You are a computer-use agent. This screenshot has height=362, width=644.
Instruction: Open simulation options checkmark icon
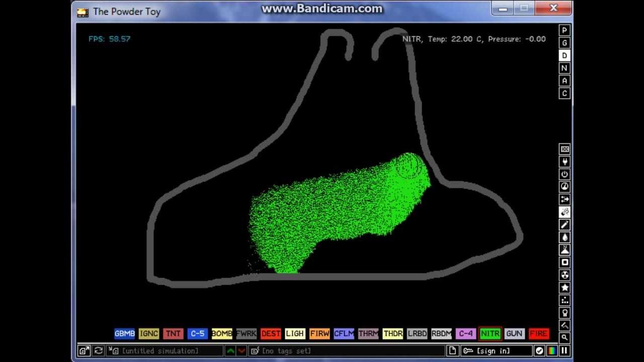539,350
